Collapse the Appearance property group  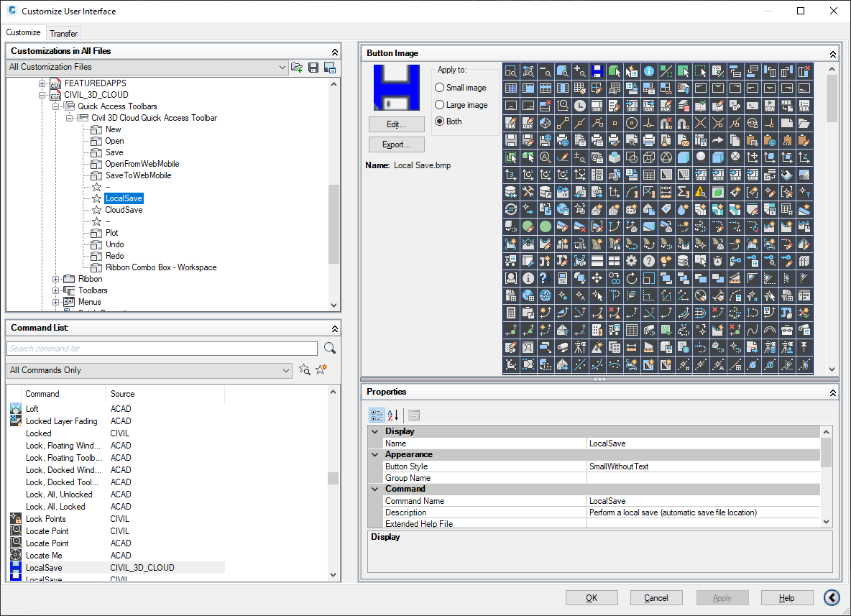375,455
